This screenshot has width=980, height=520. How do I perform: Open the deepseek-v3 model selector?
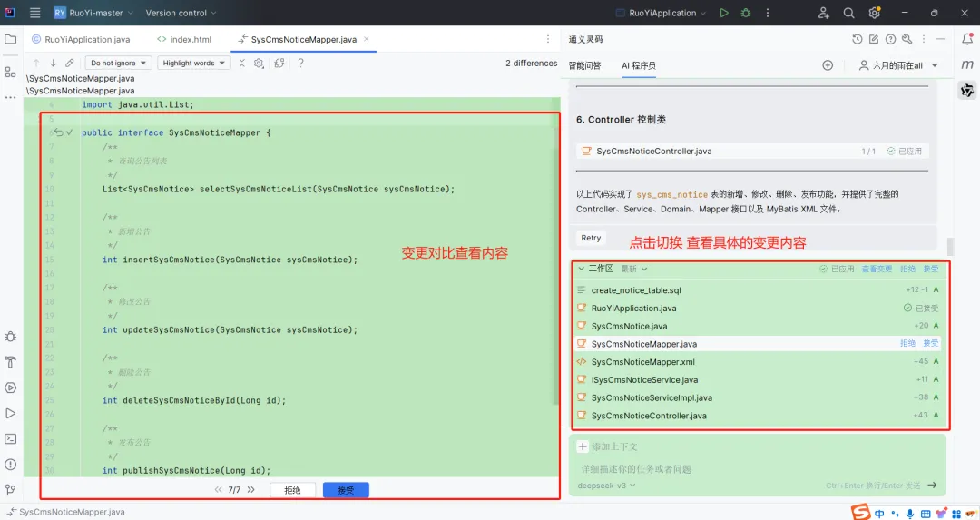(606, 486)
